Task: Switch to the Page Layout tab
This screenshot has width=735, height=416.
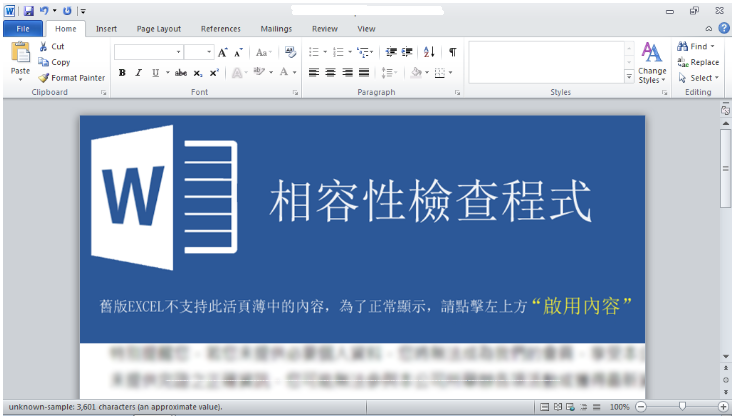Action: pyautogui.click(x=158, y=29)
